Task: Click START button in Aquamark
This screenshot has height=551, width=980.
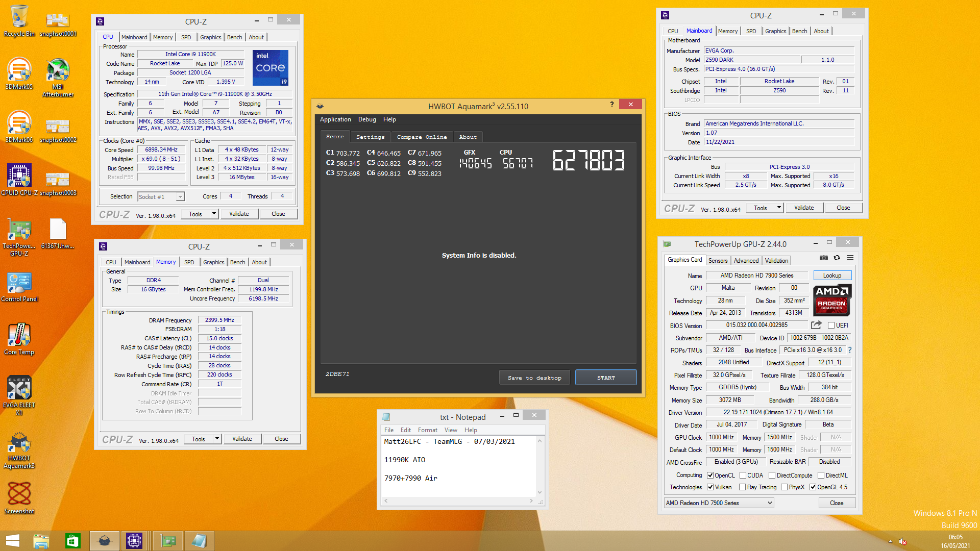Action: tap(606, 378)
